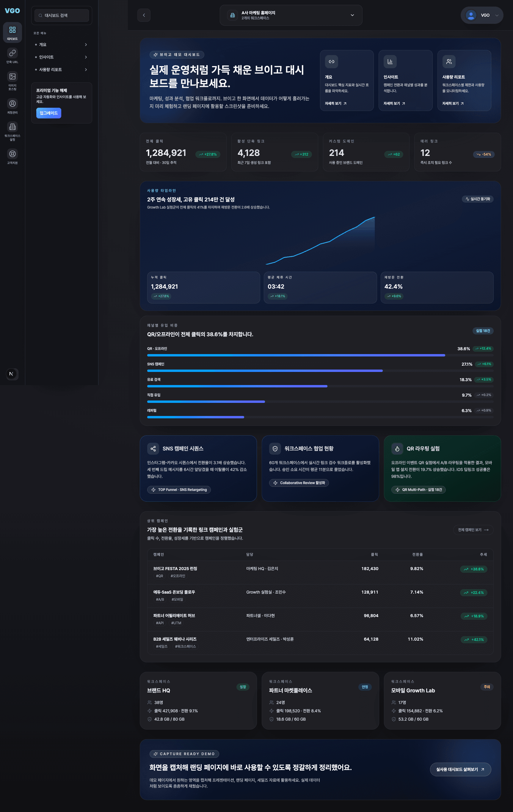Click the 대시보드 grid icon
The height and width of the screenshot is (812, 513).
[12, 32]
